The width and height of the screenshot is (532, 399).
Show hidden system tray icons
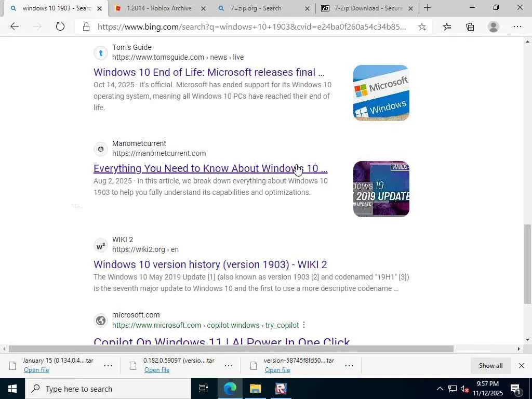pos(440,389)
